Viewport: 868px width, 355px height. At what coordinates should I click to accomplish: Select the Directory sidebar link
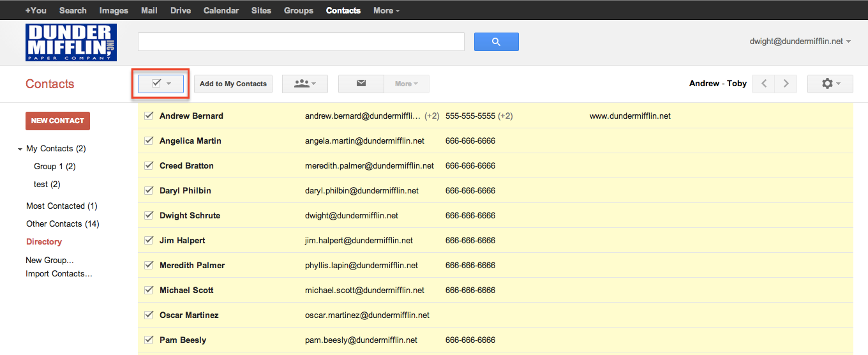(44, 242)
